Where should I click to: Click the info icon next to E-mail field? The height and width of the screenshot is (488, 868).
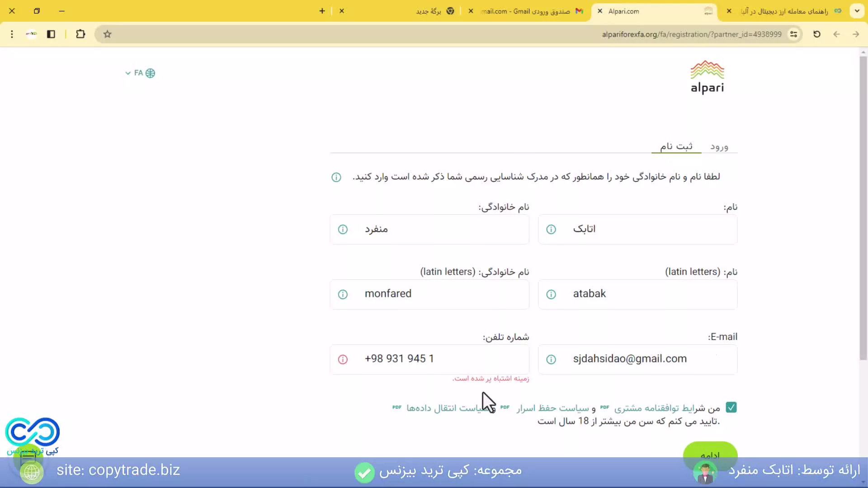click(x=551, y=359)
